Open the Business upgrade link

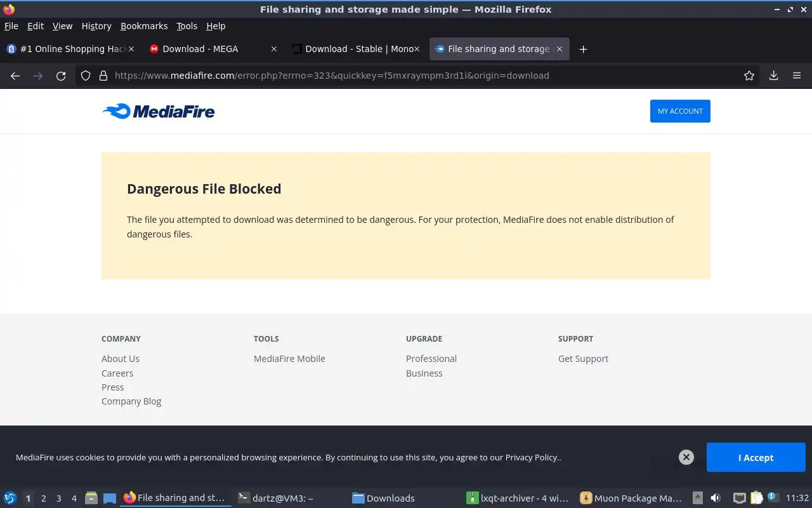click(424, 373)
